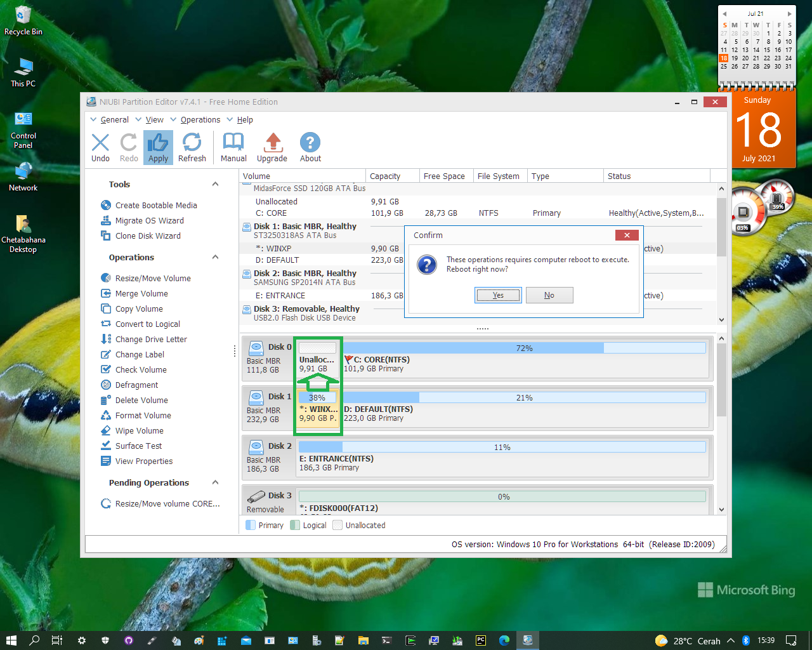Open the View menu
Viewport: 812px width, 650px height.
click(x=150, y=119)
